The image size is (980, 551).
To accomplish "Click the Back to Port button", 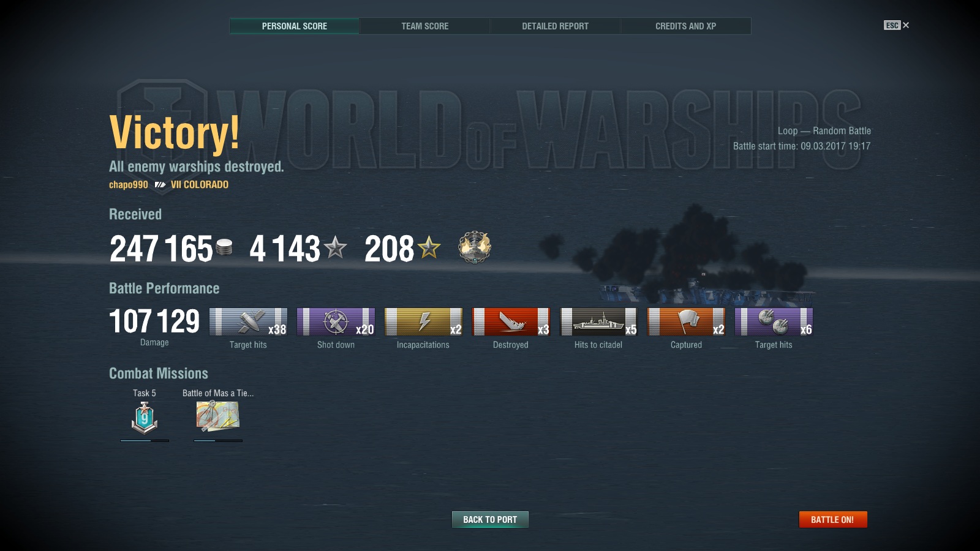I will pos(490,520).
